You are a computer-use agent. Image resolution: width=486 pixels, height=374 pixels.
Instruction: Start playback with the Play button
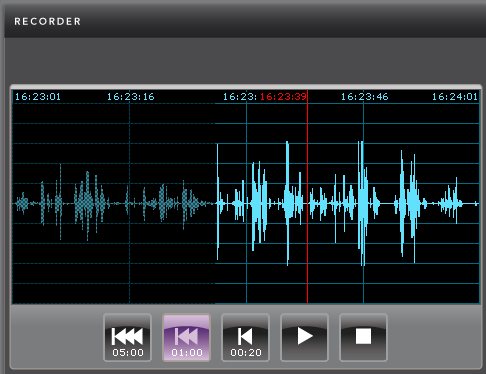point(305,337)
